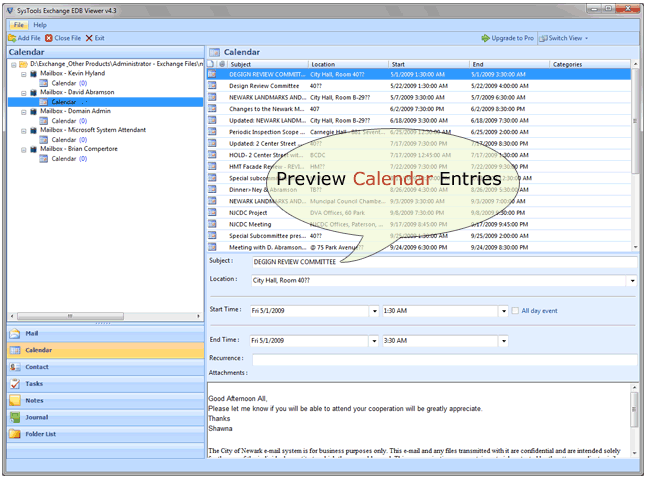This screenshot has height=480, width=647.
Task: Click the calendar list scroll down arrow
Action: click(x=635, y=247)
